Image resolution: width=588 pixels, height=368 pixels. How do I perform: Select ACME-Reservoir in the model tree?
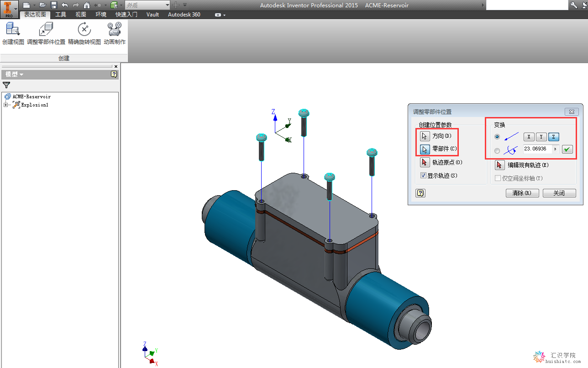click(31, 96)
